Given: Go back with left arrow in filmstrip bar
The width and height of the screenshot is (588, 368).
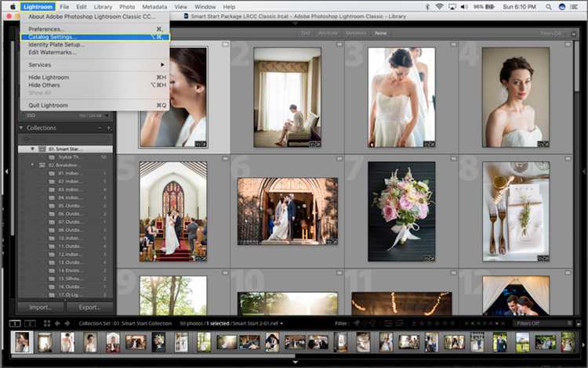Looking at the screenshot, I should 57,323.
